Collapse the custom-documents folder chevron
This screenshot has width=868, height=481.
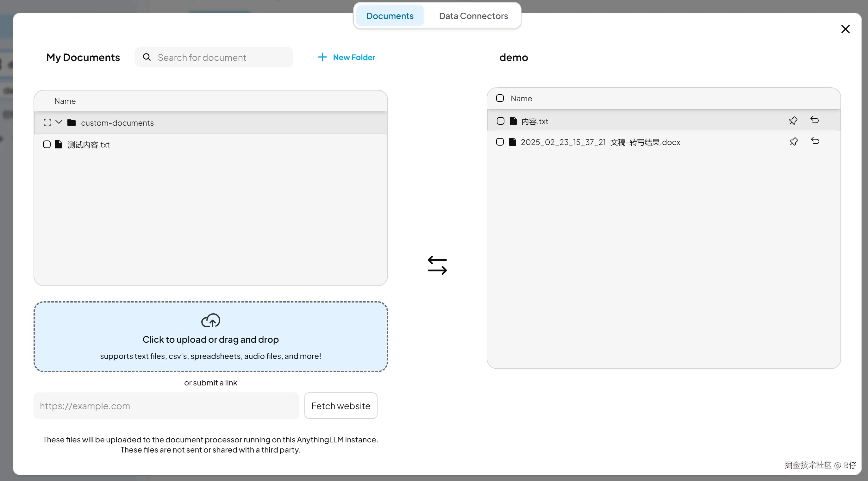59,122
